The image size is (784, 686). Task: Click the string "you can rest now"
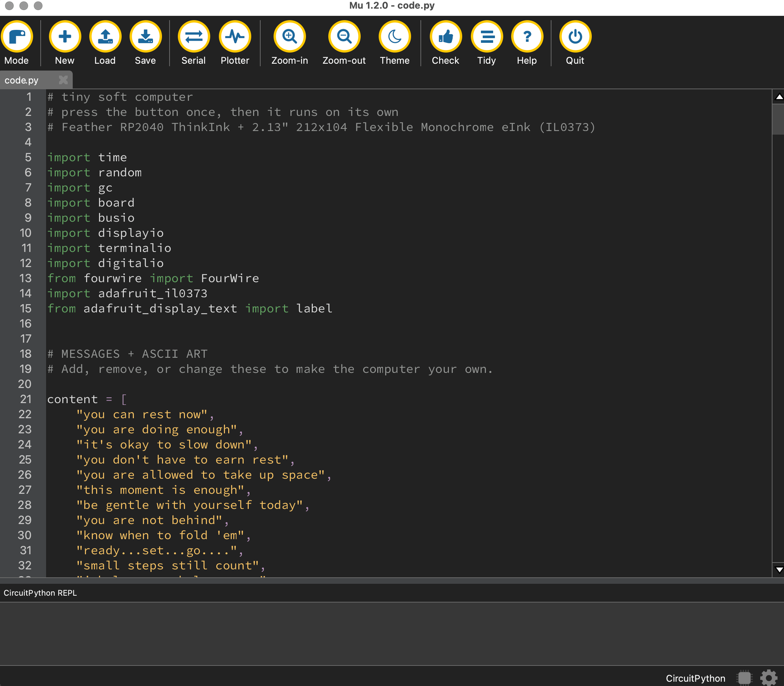point(141,414)
